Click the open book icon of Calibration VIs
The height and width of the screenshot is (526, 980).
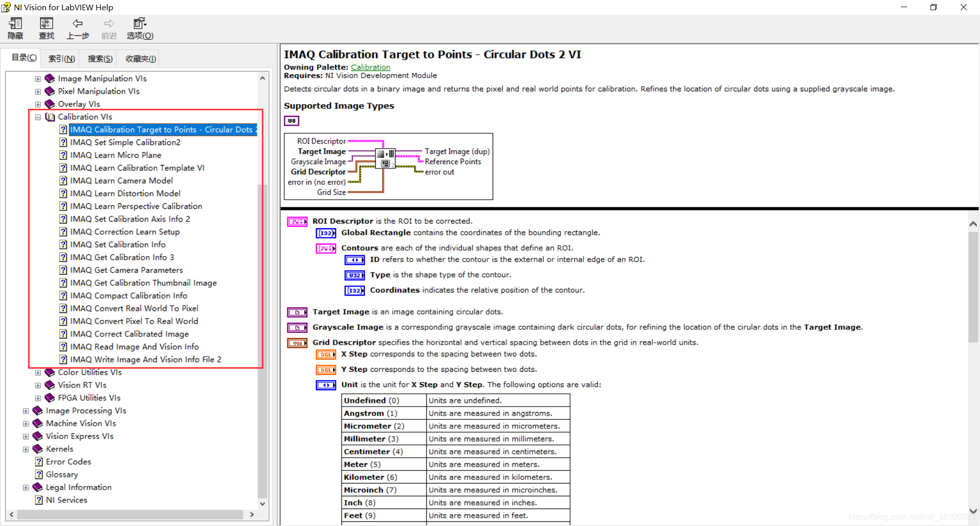[50, 116]
